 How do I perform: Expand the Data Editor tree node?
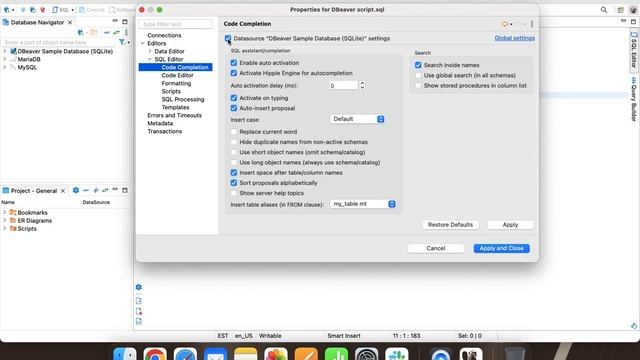[x=150, y=51]
